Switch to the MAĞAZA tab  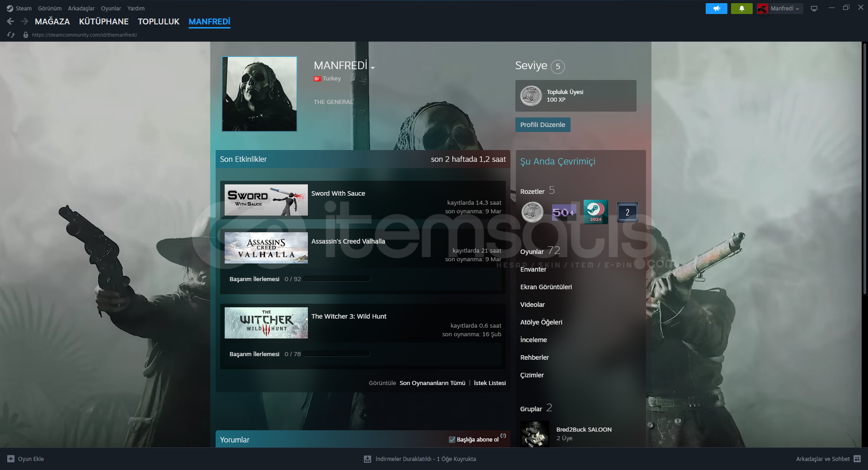pos(52,22)
